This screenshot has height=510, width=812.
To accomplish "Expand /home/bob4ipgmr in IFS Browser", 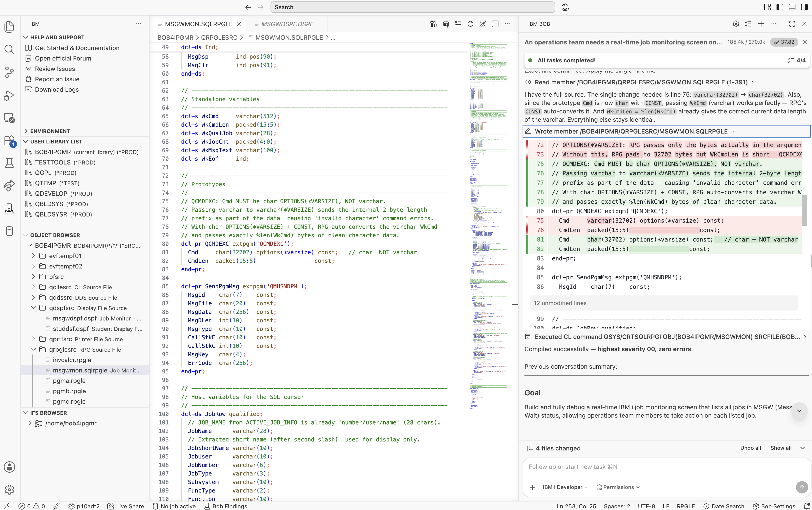I will [30, 423].
